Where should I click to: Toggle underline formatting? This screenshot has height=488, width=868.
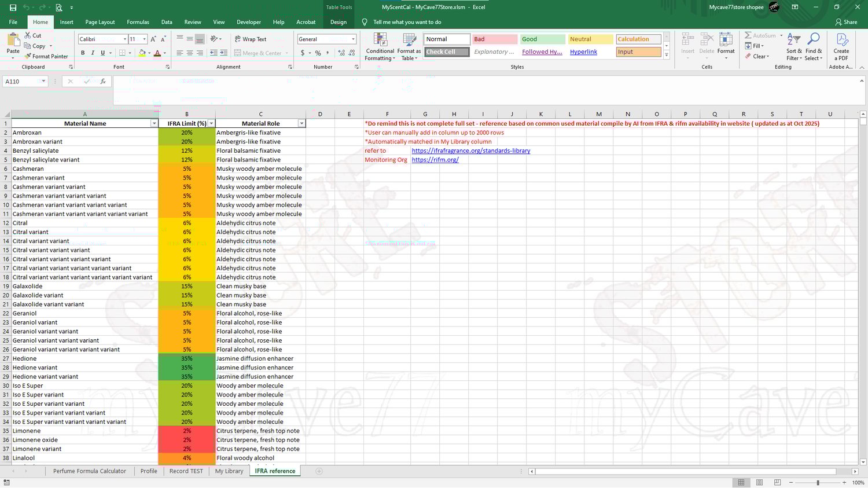[x=103, y=53]
